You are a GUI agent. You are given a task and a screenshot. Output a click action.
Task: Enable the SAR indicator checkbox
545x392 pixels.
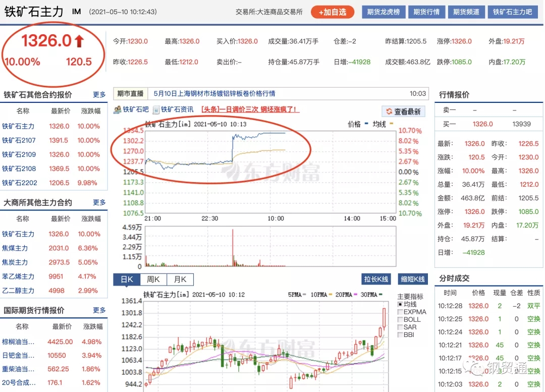click(x=401, y=327)
